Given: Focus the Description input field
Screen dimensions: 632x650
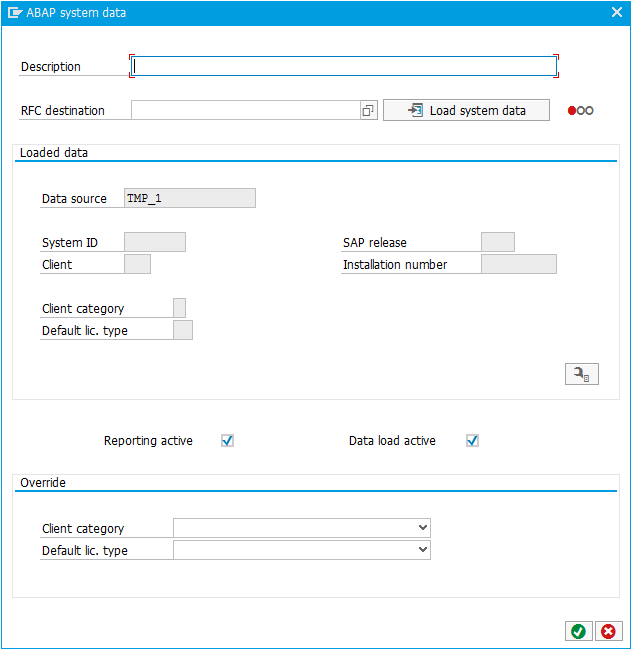Looking at the screenshot, I should (344, 66).
